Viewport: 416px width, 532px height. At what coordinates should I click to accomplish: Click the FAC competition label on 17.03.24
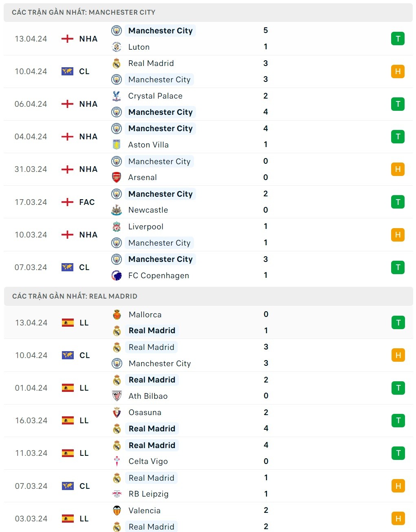point(87,202)
